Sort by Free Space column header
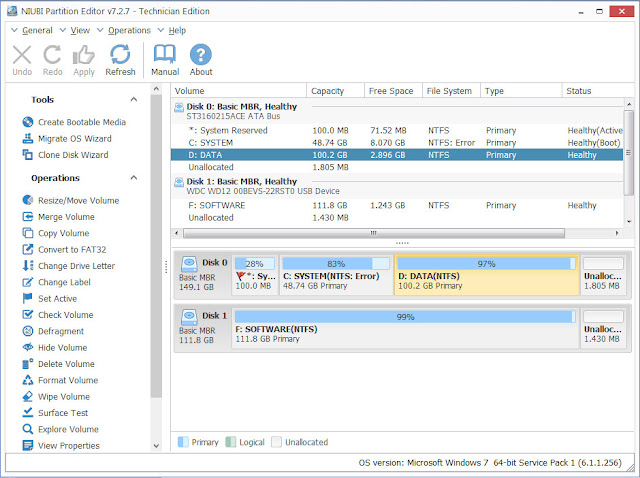This screenshot has height=478, width=640. pyautogui.click(x=393, y=91)
